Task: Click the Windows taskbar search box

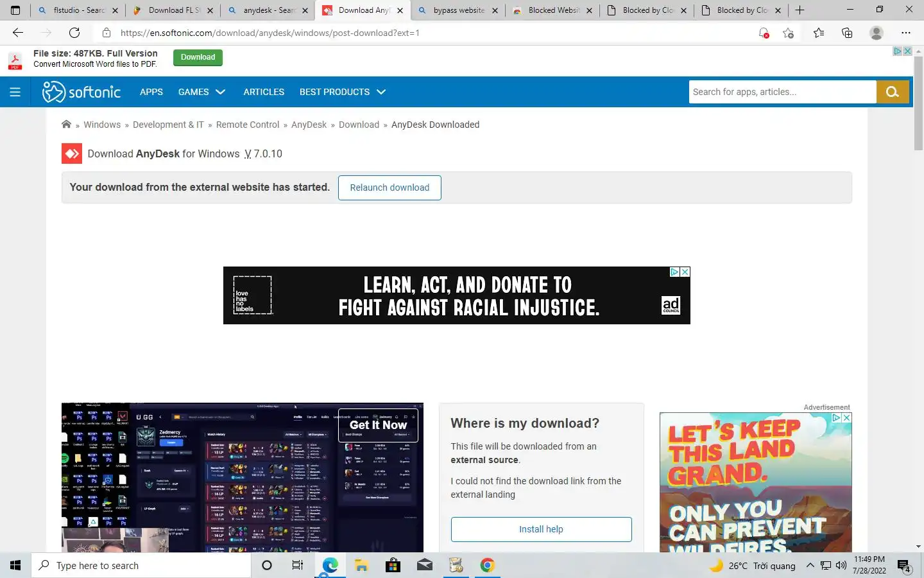Action: [x=141, y=565]
